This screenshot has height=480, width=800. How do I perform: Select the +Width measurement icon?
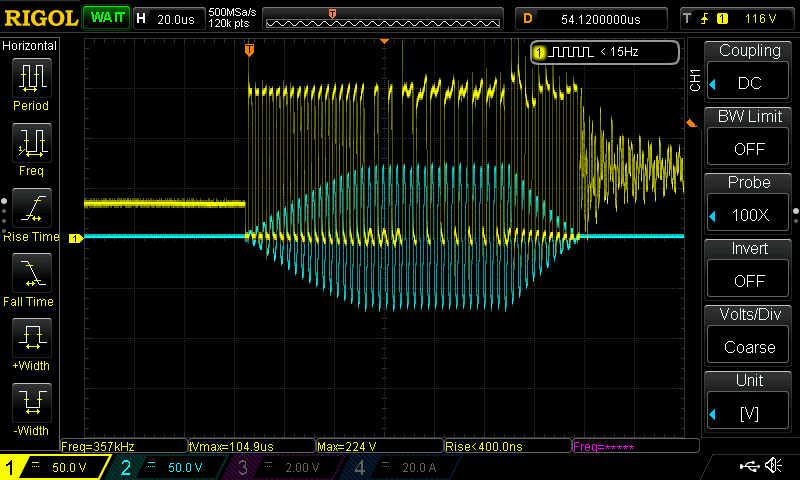tap(30, 340)
